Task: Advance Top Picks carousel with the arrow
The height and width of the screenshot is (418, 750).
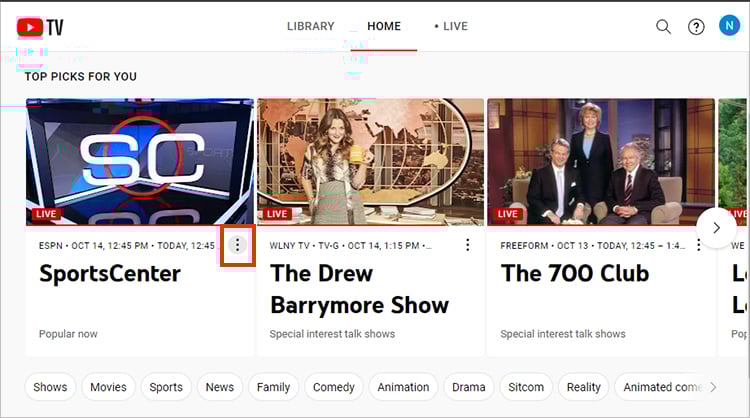Action: click(x=716, y=228)
